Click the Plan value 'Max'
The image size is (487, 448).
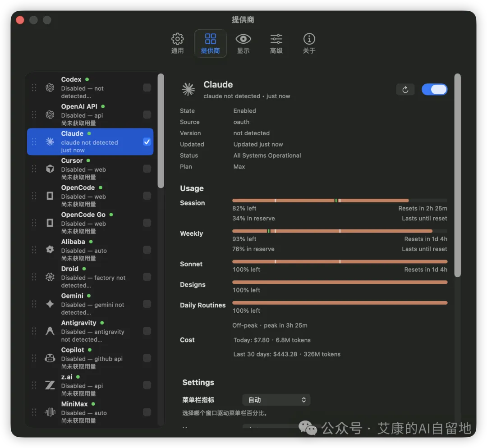point(239,167)
